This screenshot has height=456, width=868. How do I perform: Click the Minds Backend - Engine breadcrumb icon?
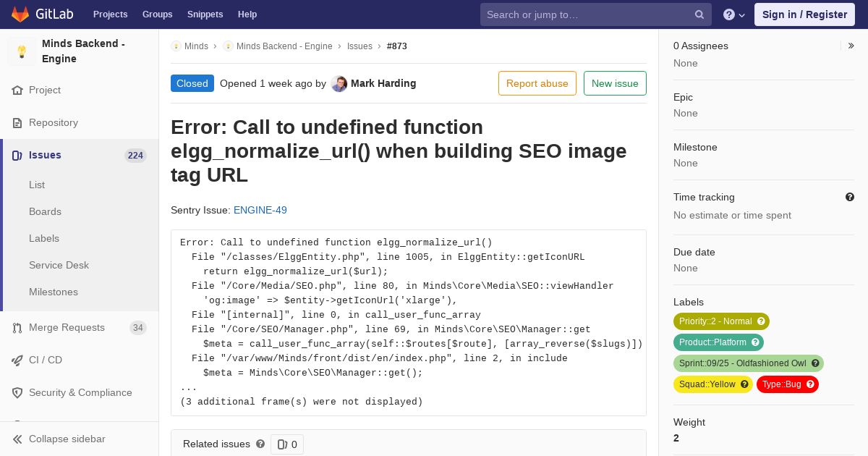point(228,46)
